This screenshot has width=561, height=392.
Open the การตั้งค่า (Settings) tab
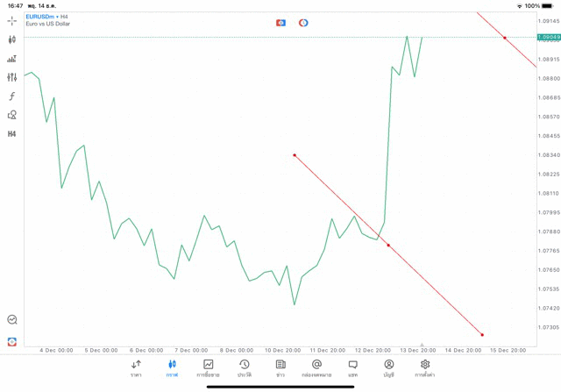click(425, 368)
